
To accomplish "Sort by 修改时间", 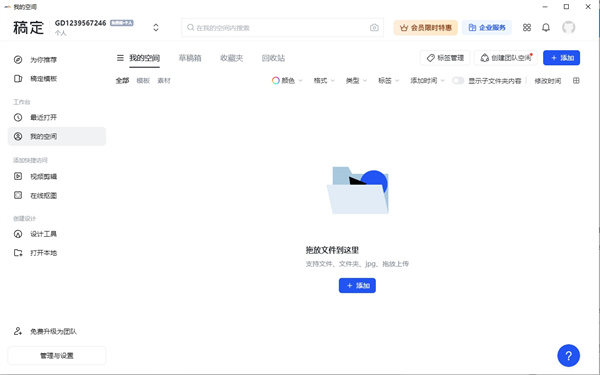I will coord(548,81).
